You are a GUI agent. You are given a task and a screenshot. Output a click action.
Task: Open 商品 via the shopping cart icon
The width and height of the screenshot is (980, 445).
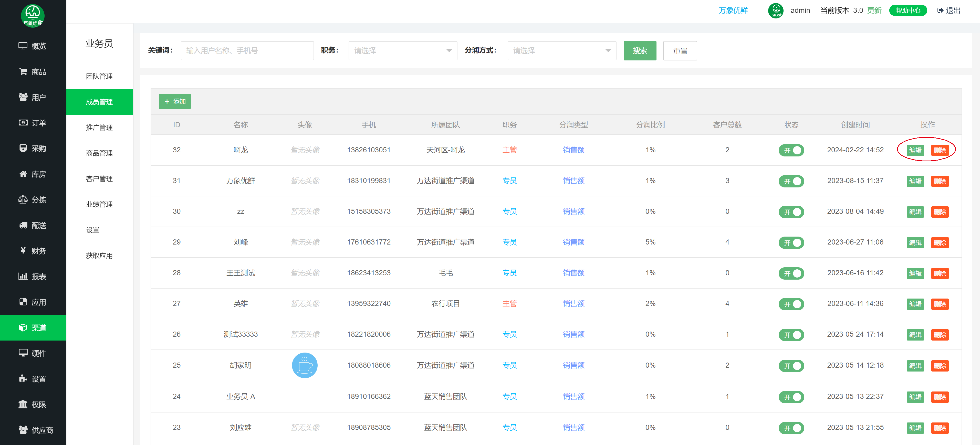coord(23,71)
